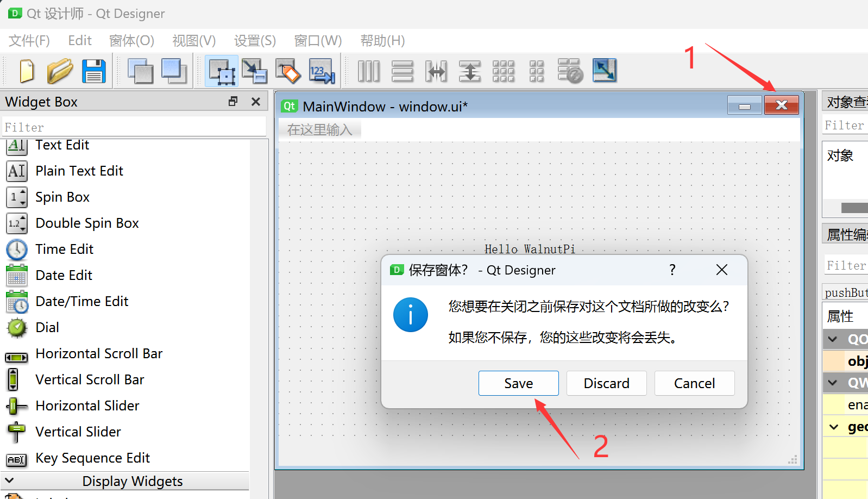This screenshot has width=868, height=499.
Task: Select the Time Edit clock icon
Action: click(x=17, y=249)
